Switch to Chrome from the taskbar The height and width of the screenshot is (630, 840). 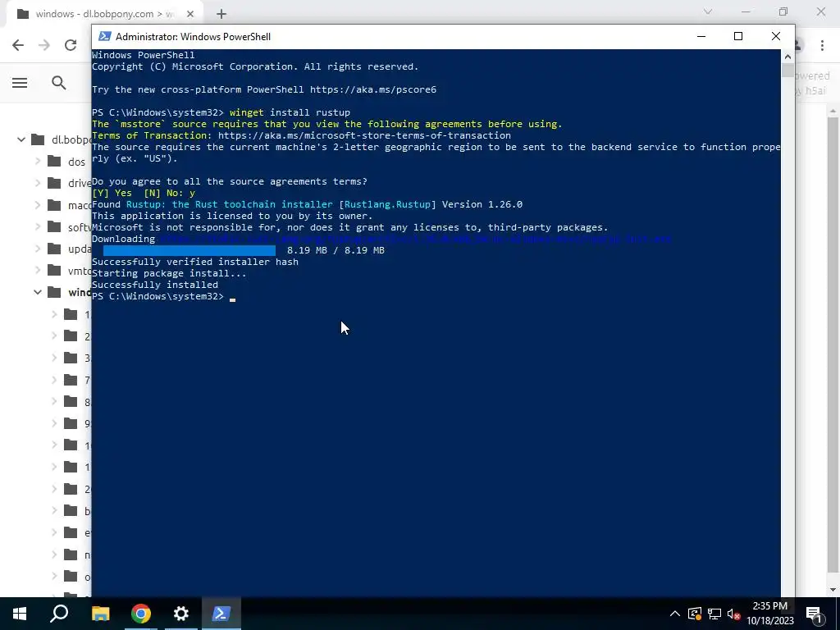pos(141,614)
